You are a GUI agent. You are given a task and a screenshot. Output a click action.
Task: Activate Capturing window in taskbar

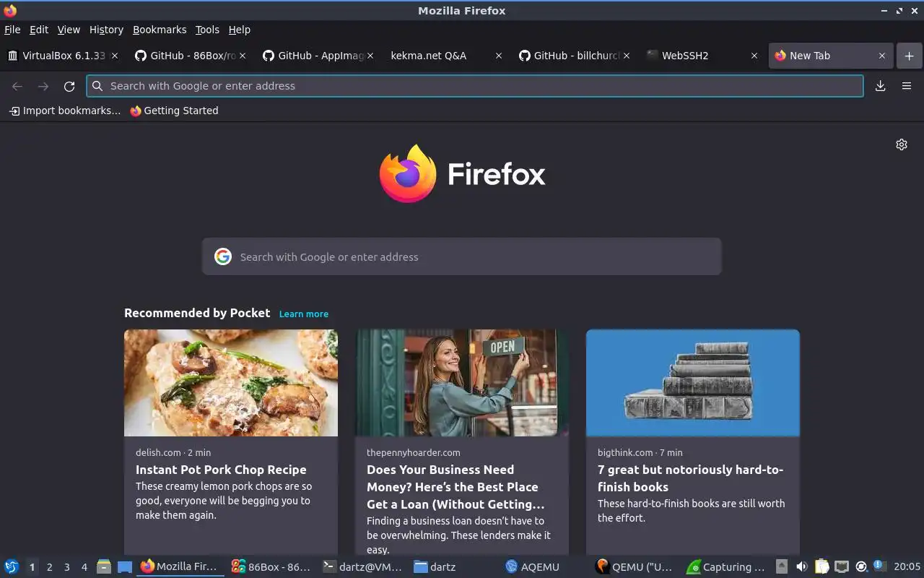pyautogui.click(x=727, y=567)
